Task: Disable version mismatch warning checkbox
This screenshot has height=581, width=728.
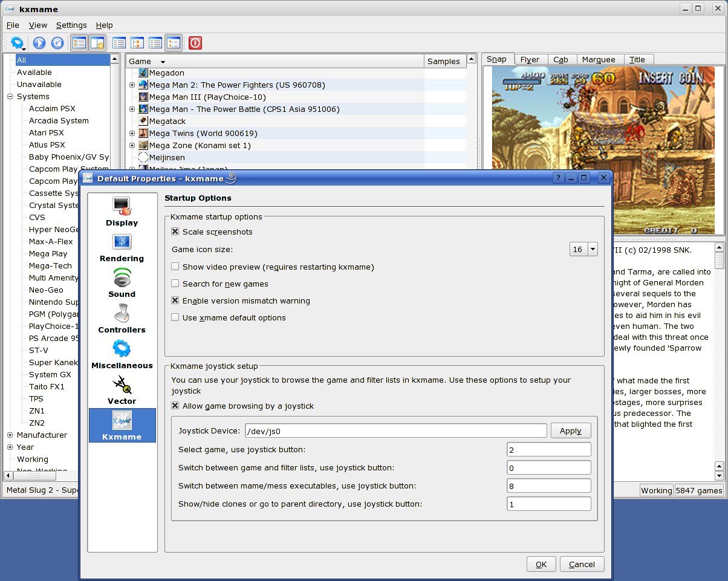Action: [175, 300]
